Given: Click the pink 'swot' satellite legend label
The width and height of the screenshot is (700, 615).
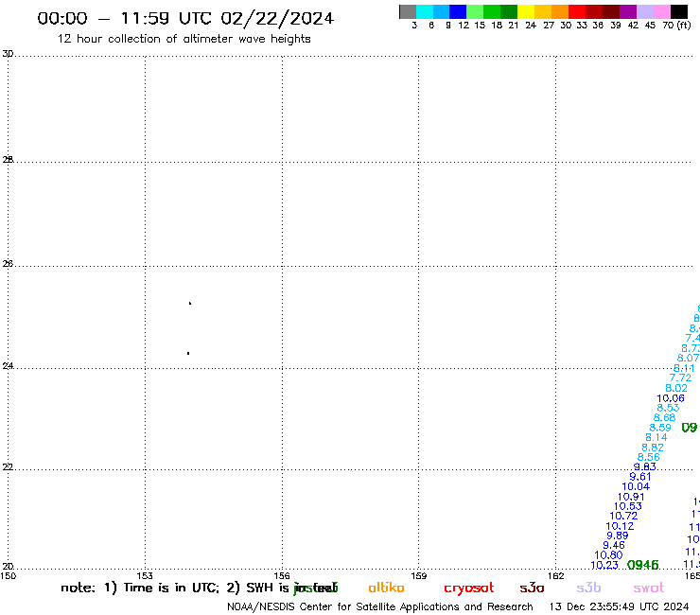Looking at the screenshot, I should tap(649, 589).
